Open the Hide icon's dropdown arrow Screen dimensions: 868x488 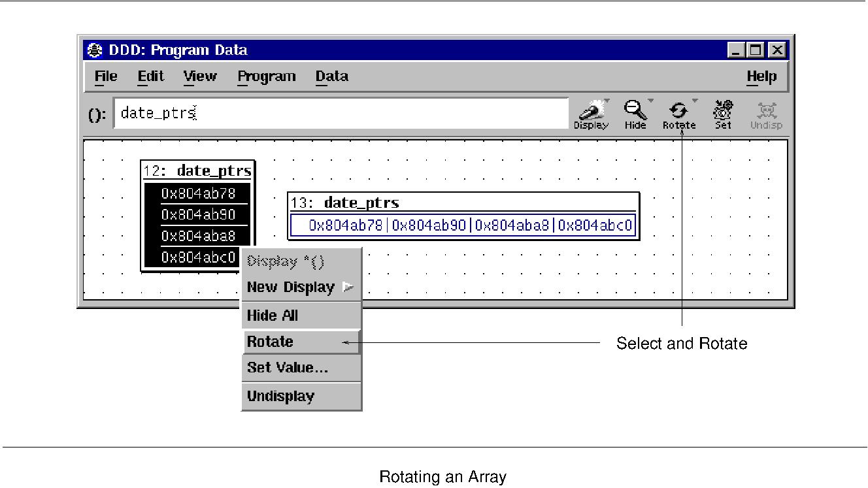(x=650, y=101)
